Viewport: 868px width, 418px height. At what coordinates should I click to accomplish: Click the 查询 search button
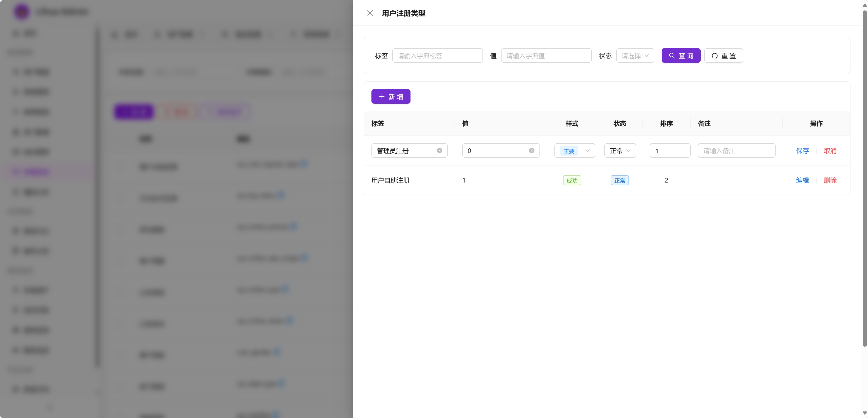(681, 55)
